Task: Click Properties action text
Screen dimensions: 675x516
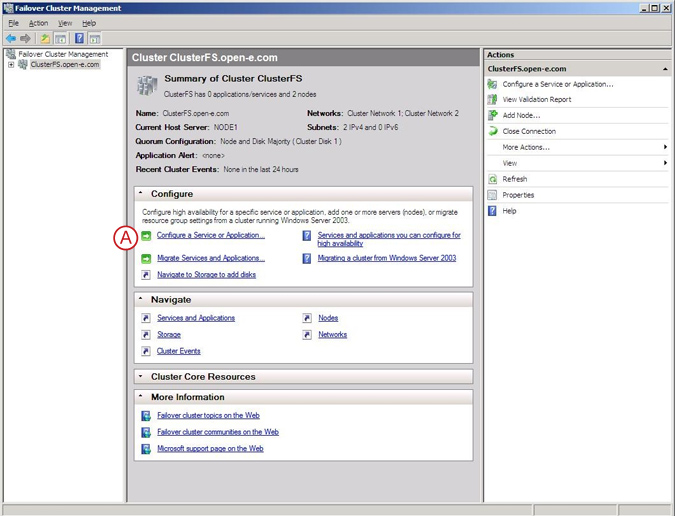Action: coord(518,195)
